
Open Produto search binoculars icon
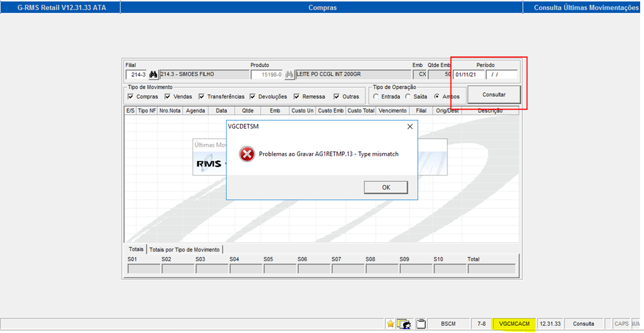pyautogui.click(x=289, y=74)
